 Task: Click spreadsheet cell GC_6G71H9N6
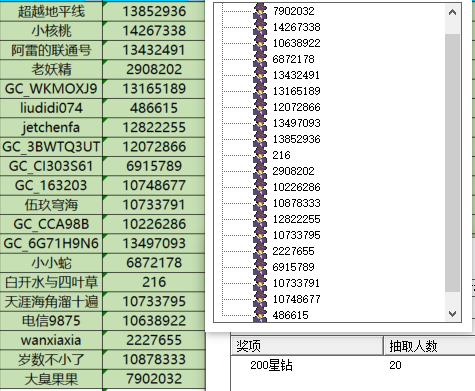coord(51,243)
